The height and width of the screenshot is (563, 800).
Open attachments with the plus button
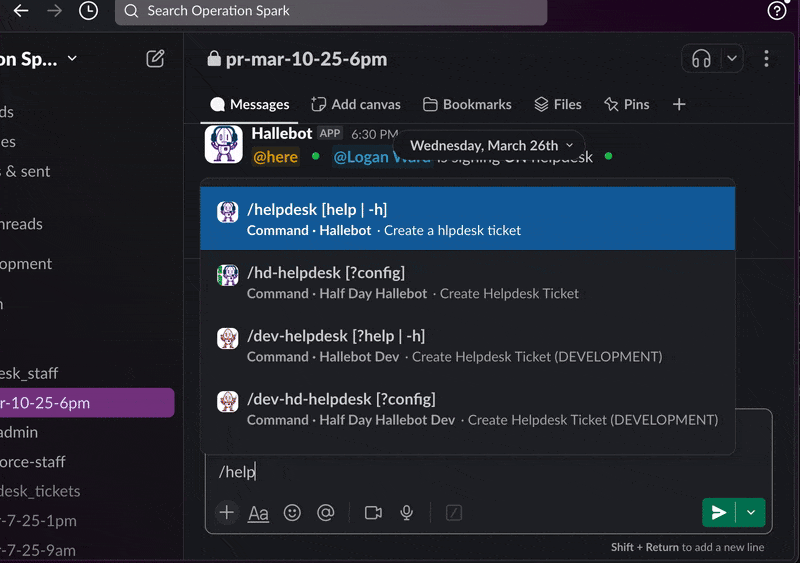[x=227, y=512]
